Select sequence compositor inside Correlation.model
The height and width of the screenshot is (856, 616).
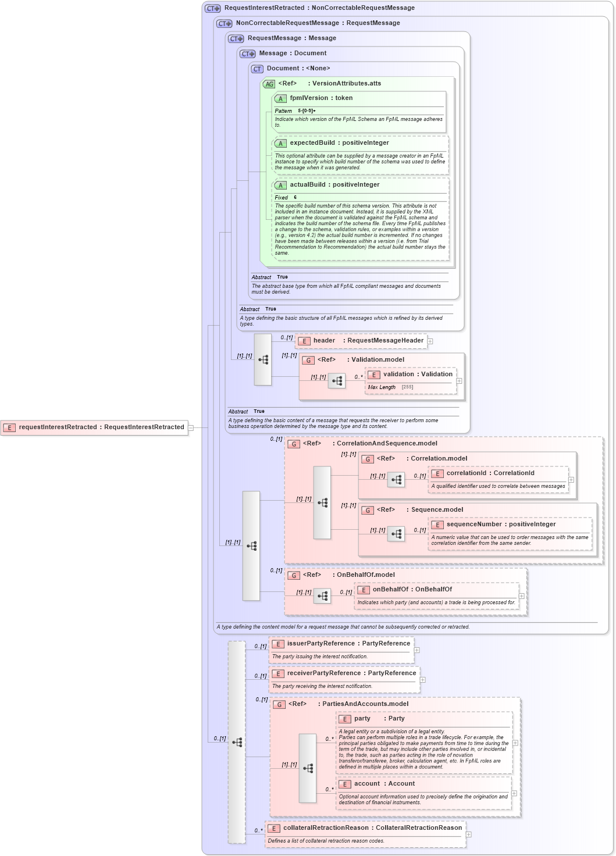396,480
